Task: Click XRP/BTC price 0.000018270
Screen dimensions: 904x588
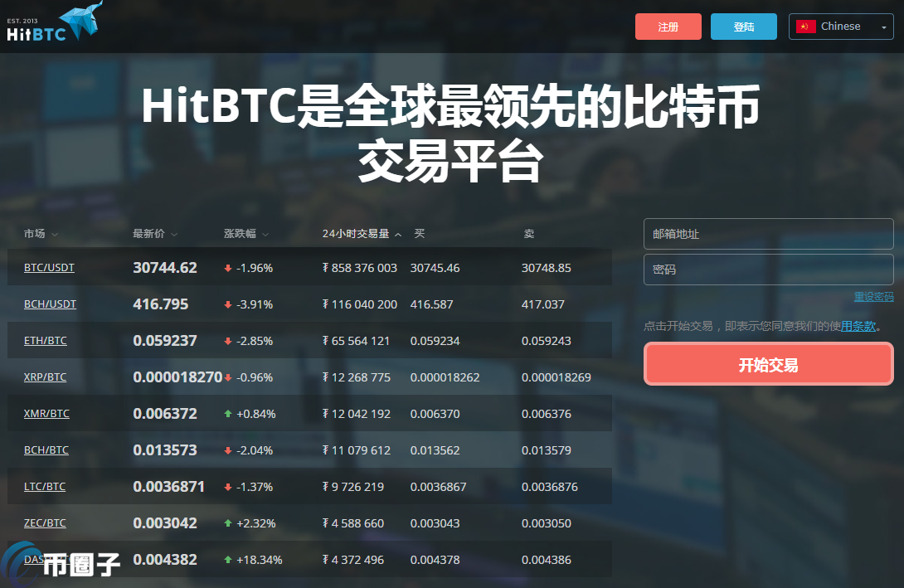Action: (x=177, y=377)
